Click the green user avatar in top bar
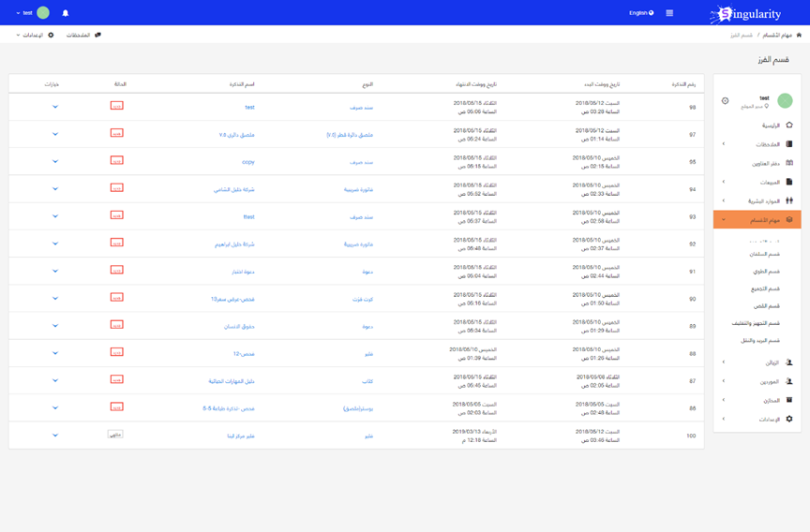810x532 pixels. 43,13
